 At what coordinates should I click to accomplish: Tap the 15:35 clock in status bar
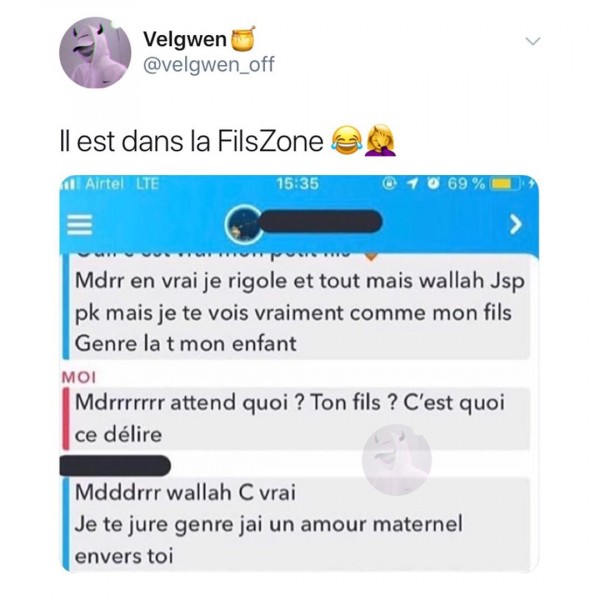coord(297,184)
